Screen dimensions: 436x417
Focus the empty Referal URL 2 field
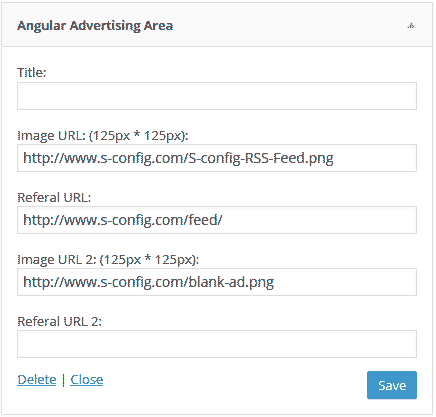click(217, 344)
